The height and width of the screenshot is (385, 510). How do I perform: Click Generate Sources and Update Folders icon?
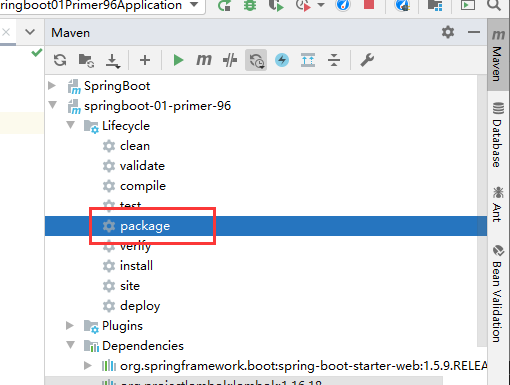pyautogui.click(x=86, y=60)
